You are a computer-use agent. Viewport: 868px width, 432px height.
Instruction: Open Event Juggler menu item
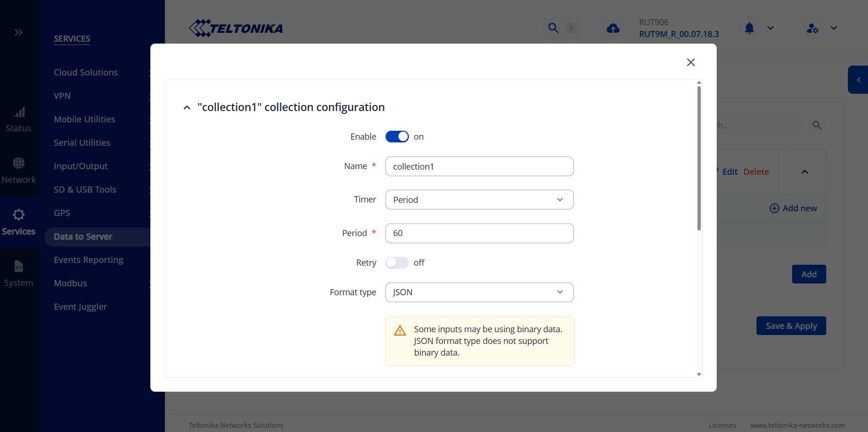[80, 306]
